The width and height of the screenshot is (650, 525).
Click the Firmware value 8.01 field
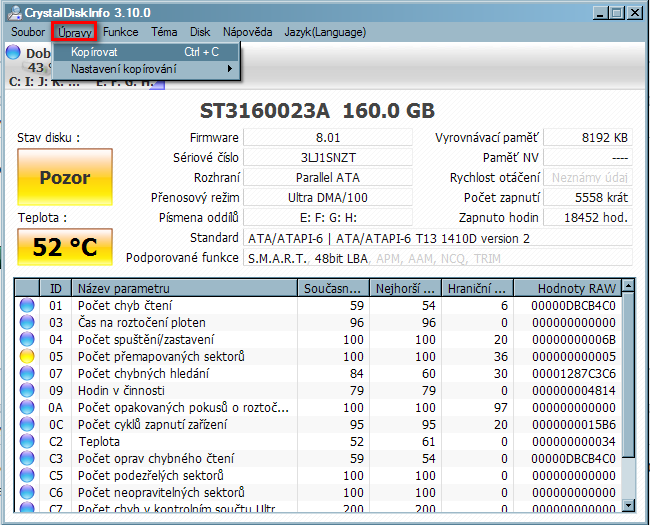point(327,137)
